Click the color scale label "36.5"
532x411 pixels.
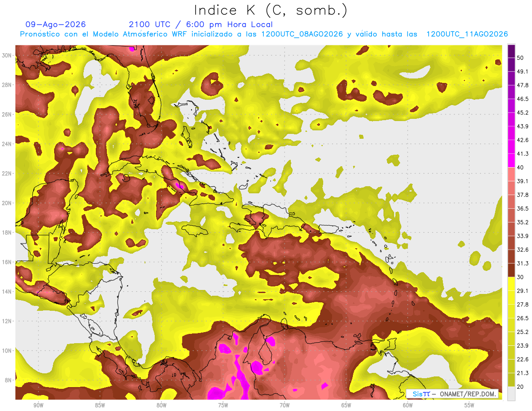point(523,208)
